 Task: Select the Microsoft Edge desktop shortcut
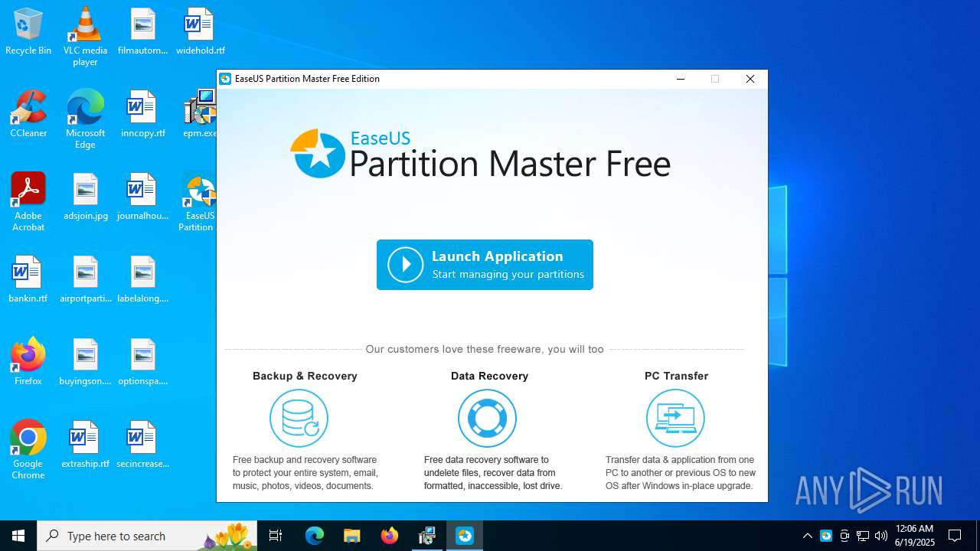click(85, 119)
